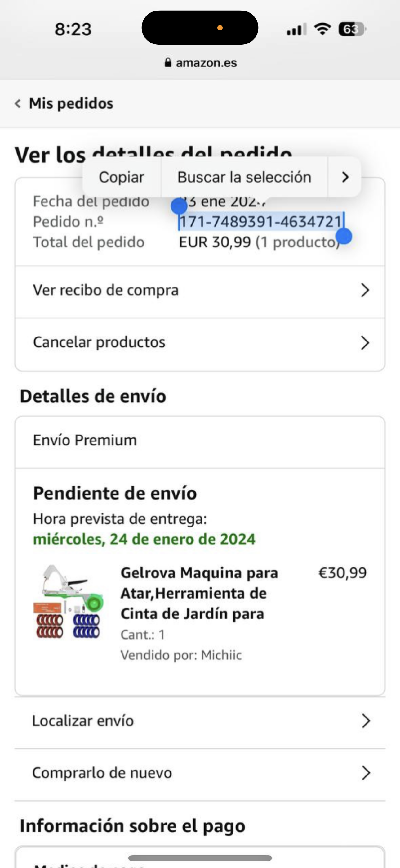Choose Buscar la selección in popup
The width and height of the screenshot is (400, 868).
pyautogui.click(x=244, y=177)
